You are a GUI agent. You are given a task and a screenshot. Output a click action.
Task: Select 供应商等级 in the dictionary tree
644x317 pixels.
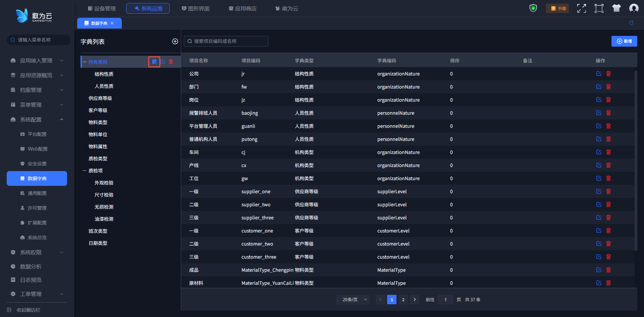[100, 98]
